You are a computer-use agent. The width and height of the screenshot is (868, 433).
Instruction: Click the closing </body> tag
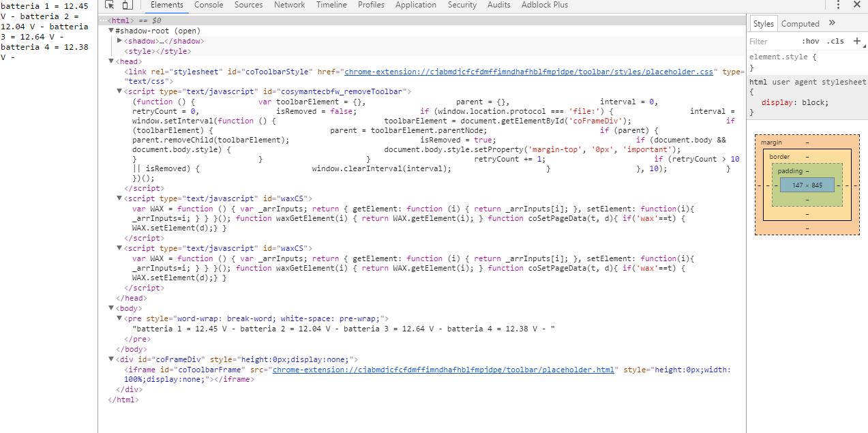click(x=132, y=349)
